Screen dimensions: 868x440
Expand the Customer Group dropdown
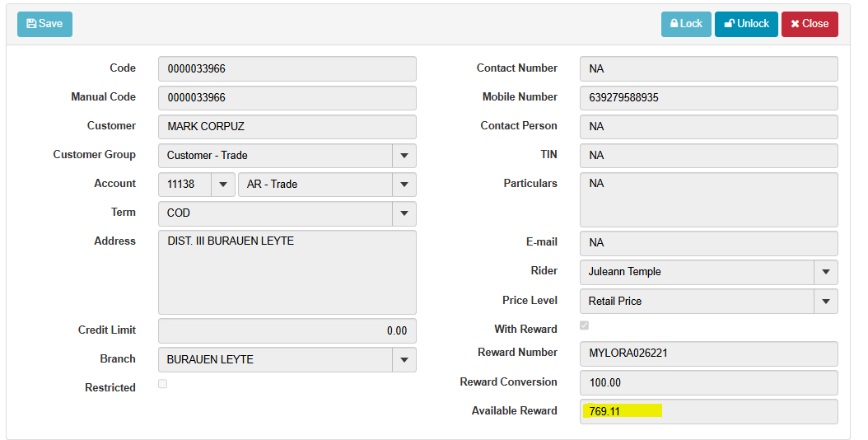pos(404,156)
